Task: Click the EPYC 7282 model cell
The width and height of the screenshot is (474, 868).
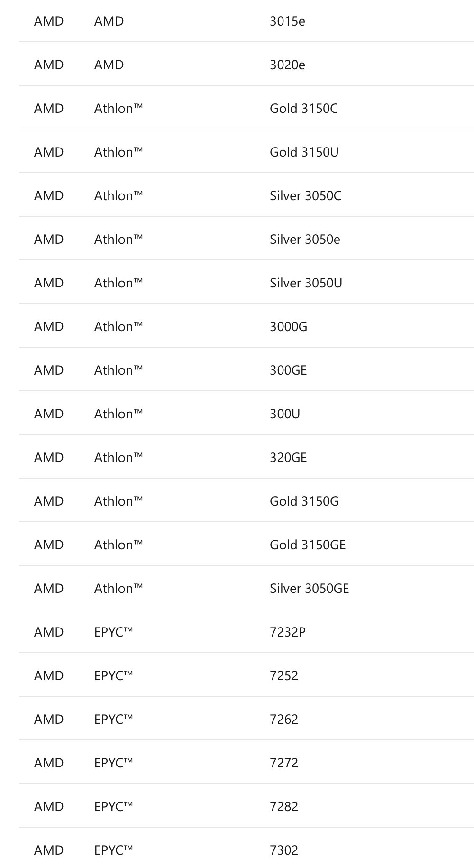Action: pos(283,807)
